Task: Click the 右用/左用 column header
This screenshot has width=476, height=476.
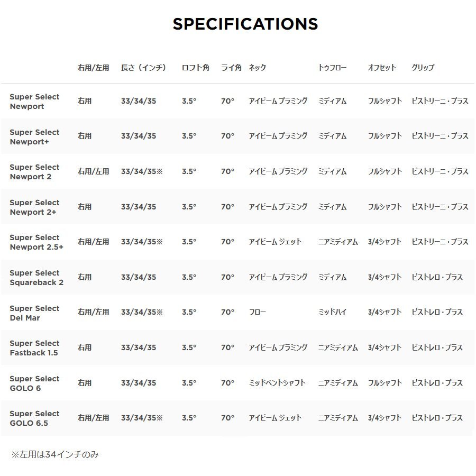Action: [x=93, y=68]
